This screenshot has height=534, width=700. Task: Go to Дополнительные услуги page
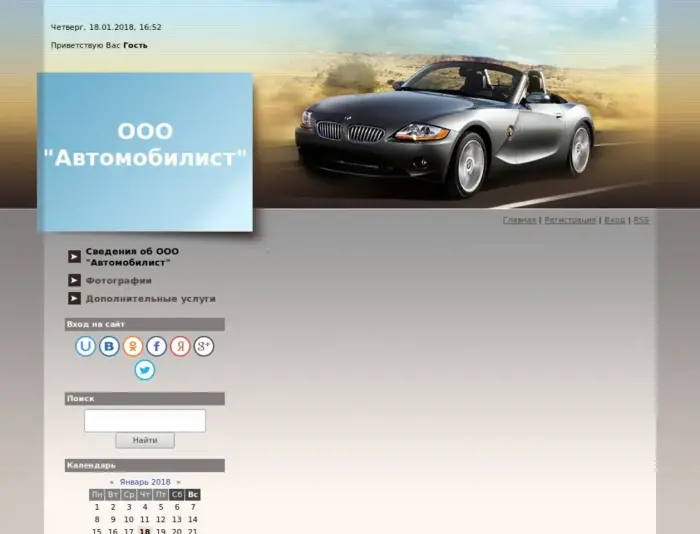pos(150,298)
